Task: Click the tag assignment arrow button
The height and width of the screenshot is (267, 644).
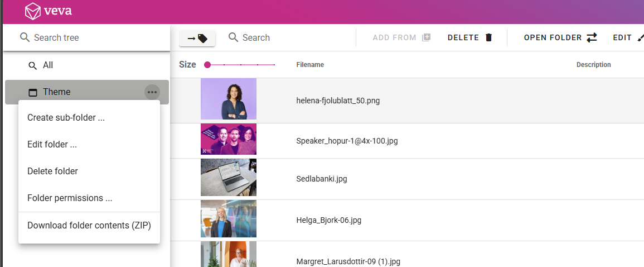Action: point(197,38)
